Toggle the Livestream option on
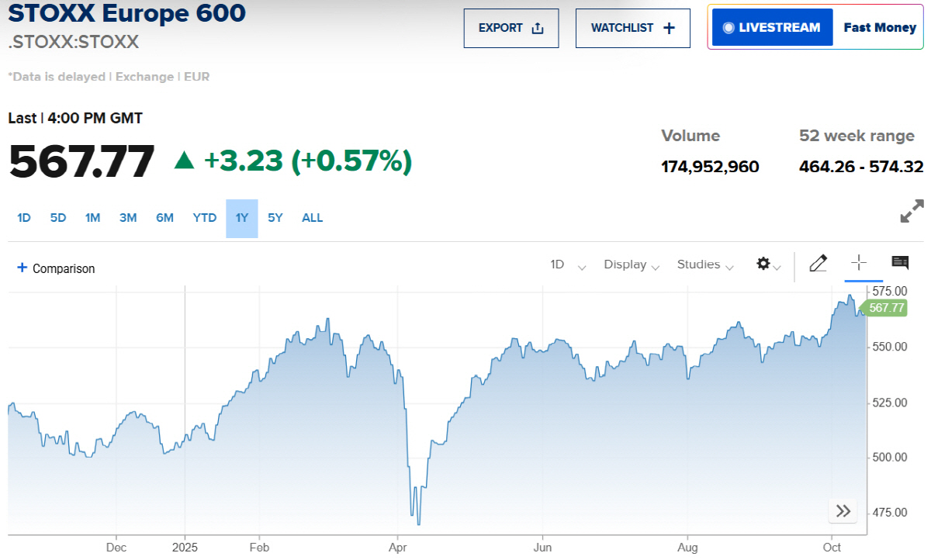The width and height of the screenshot is (931, 560). click(x=771, y=26)
